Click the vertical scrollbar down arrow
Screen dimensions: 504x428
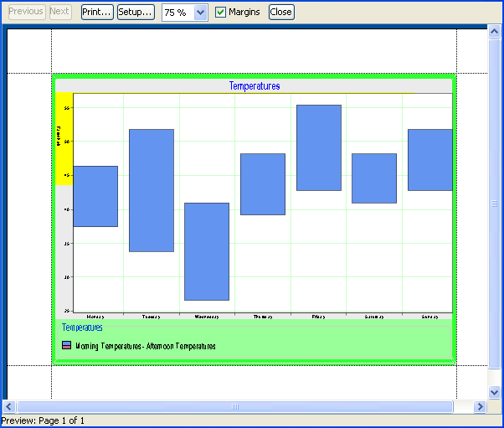tap(495, 391)
